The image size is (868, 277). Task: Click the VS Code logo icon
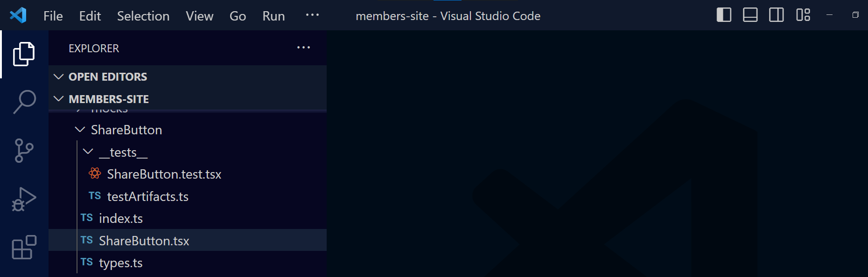(x=18, y=15)
